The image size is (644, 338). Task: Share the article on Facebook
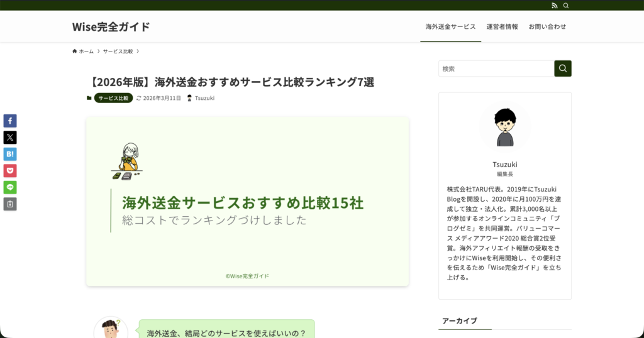[x=10, y=121]
